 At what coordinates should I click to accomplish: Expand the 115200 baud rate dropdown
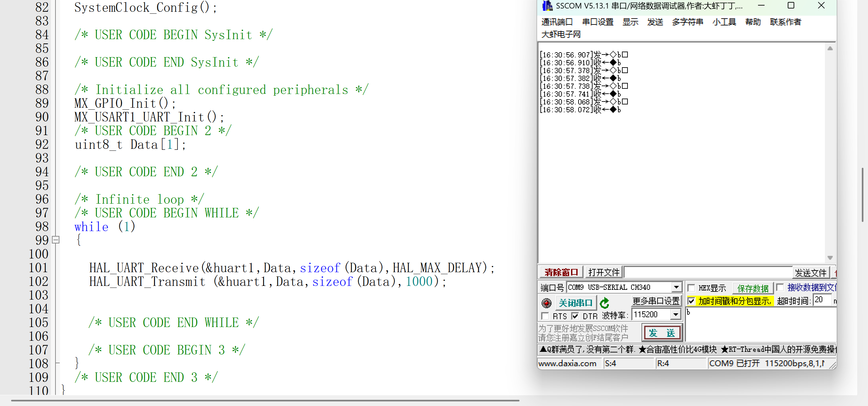coord(675,315)
